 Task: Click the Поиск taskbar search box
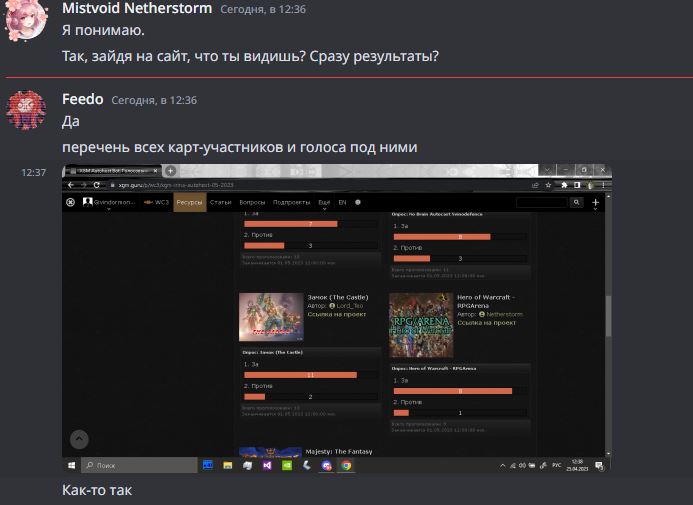point(139,465)
